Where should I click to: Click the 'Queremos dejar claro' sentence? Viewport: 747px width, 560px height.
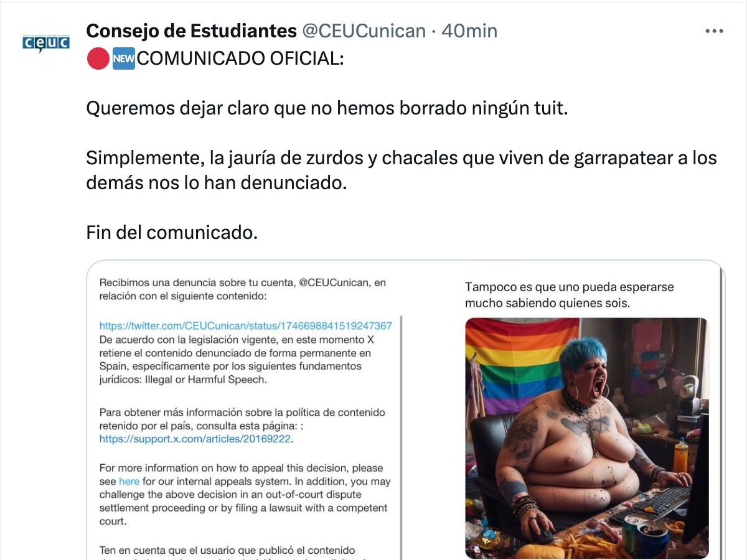click(x=327, y=108)
